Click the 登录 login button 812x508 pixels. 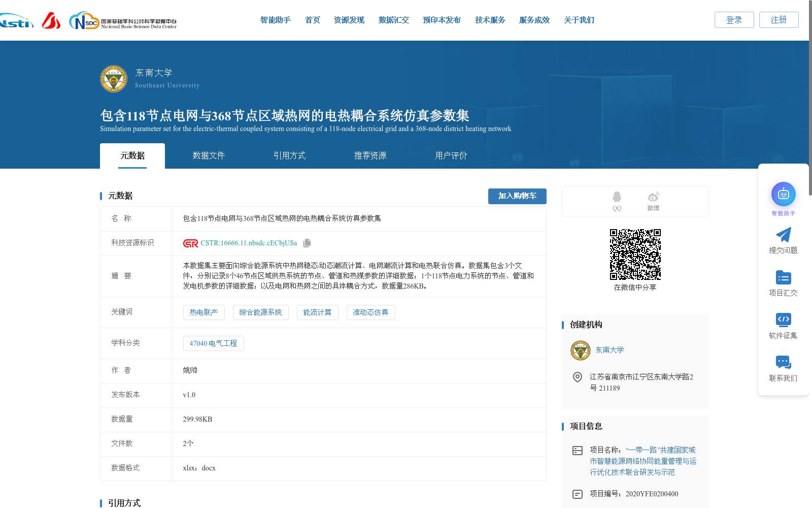pos(734,20)
